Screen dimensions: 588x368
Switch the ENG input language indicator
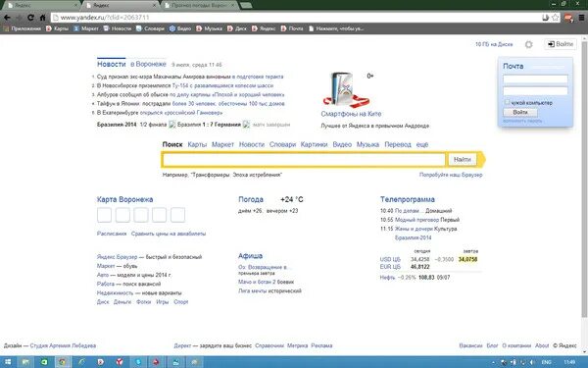(x=547, y=362)
